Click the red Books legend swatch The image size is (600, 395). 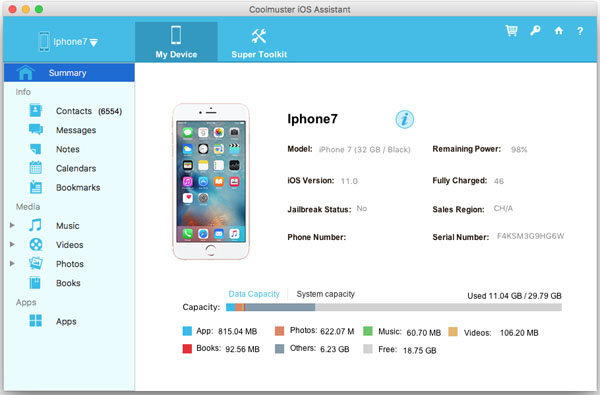(x=187, y=349)
